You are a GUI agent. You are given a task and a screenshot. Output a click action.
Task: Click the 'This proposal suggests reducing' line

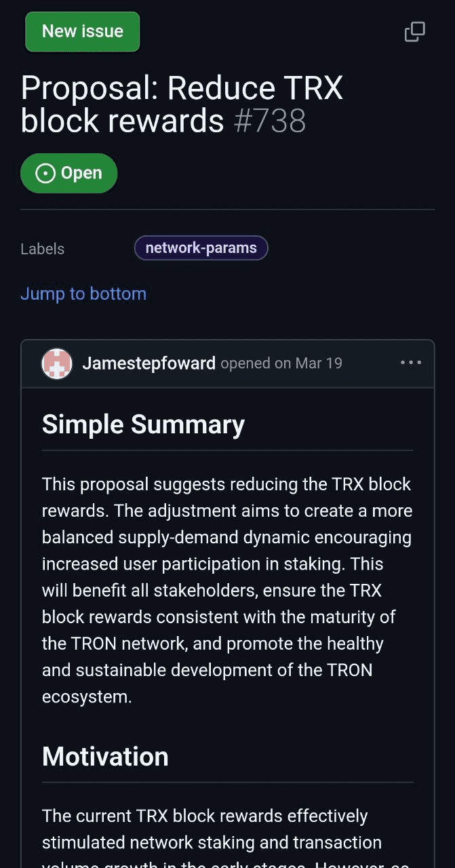click(226, 484)
